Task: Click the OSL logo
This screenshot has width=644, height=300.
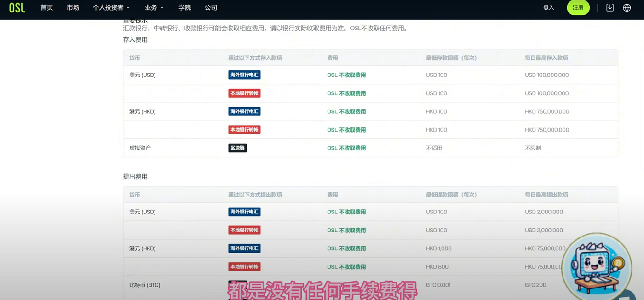Action: tap(17, 7)
